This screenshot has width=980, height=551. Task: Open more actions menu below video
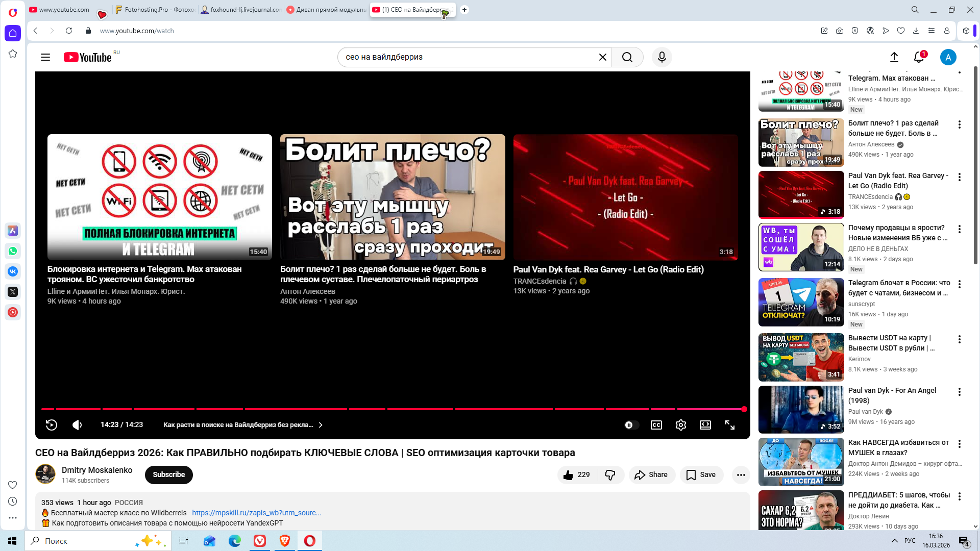pyautogui.click(x=741, y=475)
